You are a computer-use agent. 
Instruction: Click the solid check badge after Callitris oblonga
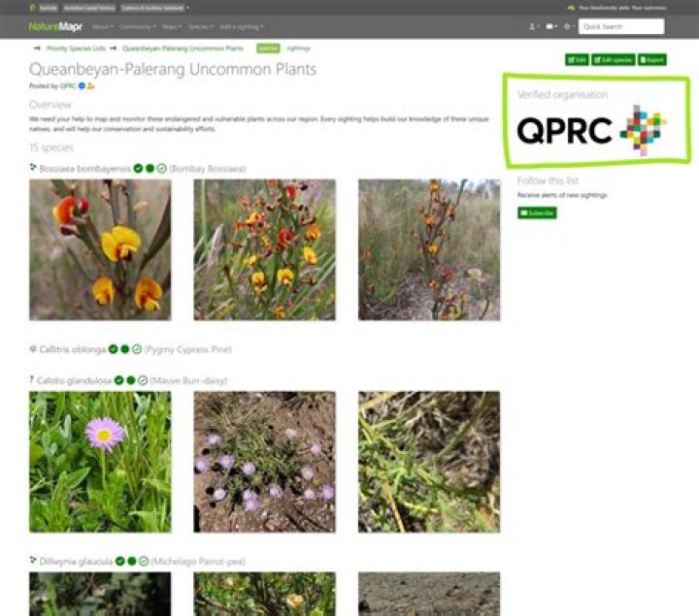click(x=114, y=349)
